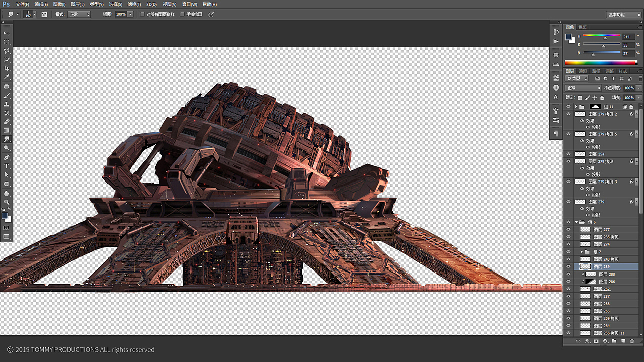
Task: Add a layer mask
Action: [596, 341]
